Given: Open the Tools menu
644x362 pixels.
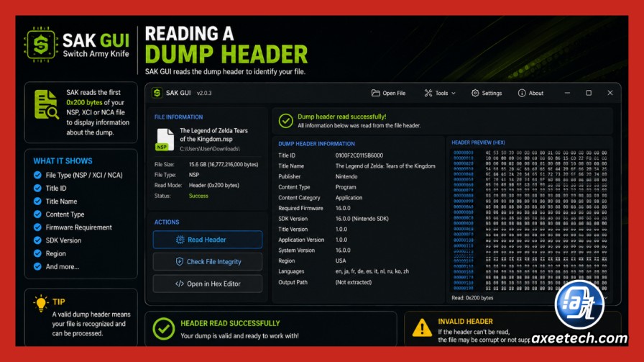Looking at the screenshot, I should point(440,93).
